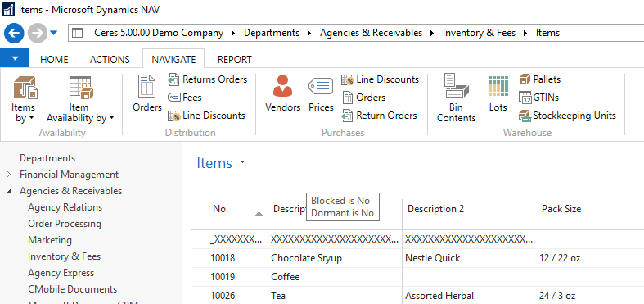The width and height of the screenshot is (644, 304).
Task: Open CMobile Documents in the navigation pane
Action: coord(72,289)
